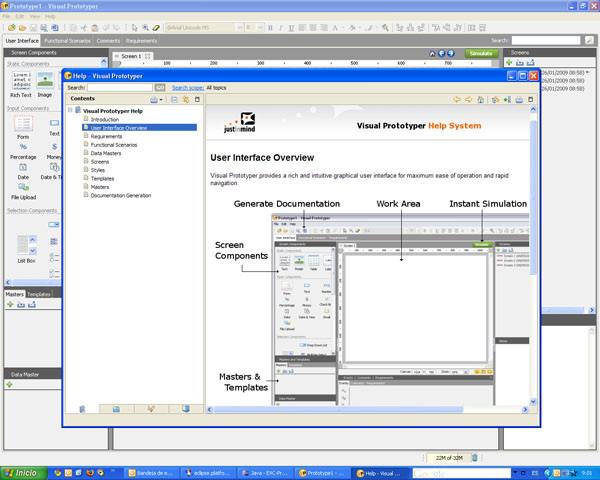Open the Search scope link

(188, 88)
